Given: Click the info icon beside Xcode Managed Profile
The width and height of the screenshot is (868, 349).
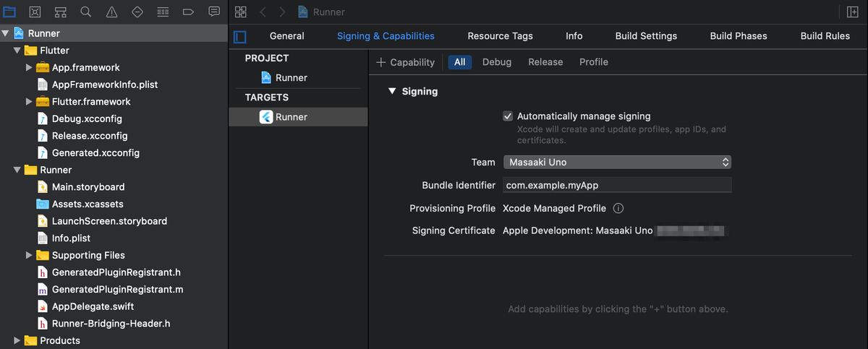Looking at the screenshot, I should pyautogui.click(x=618, y=208).
